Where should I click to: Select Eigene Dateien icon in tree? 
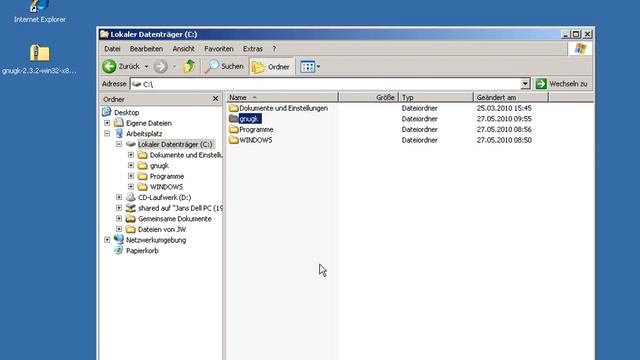(x=119, y=122)
